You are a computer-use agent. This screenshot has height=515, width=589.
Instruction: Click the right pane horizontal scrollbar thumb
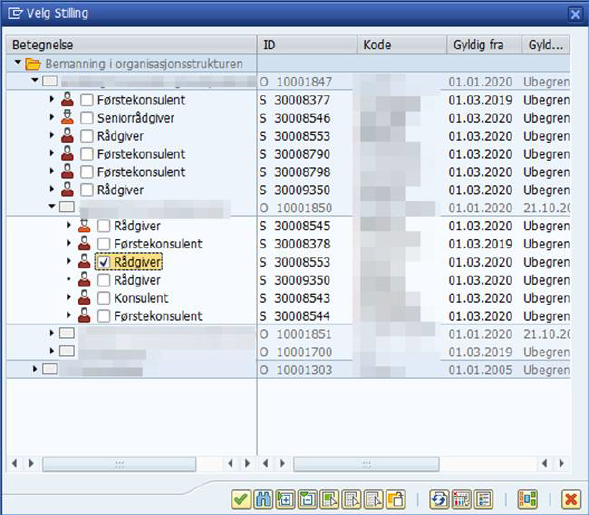(x=366, y=464)
